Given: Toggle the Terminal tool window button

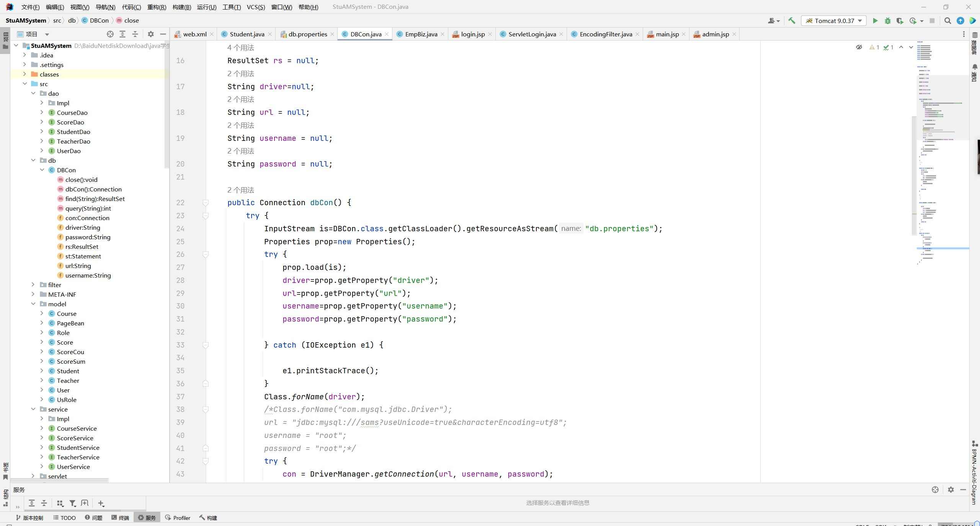Looking at the screenshot, I should [120, 518].
